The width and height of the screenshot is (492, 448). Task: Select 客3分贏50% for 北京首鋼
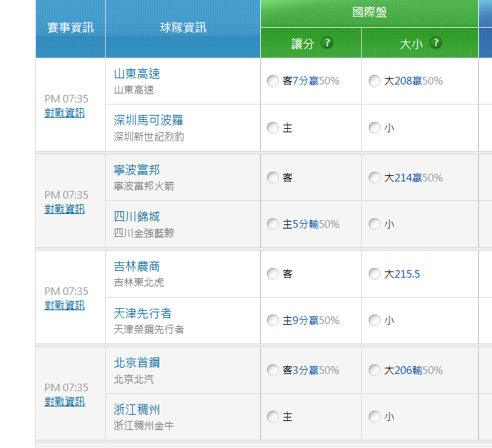click(x=273, y=370)
